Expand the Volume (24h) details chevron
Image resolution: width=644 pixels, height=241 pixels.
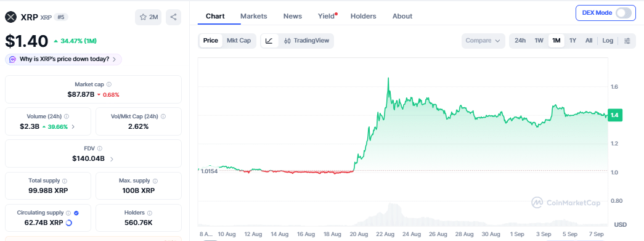click(73, 126)
